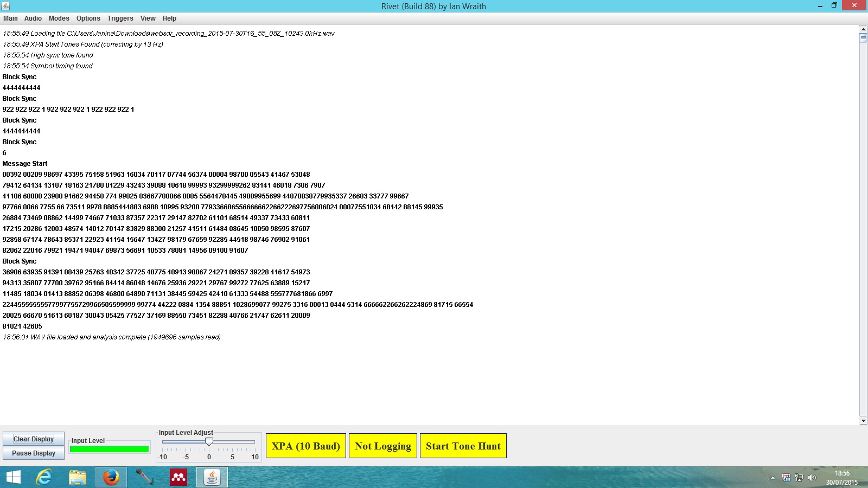Click the scrollbar down arrow
The image size is (868, 488).
click(863, 420)
